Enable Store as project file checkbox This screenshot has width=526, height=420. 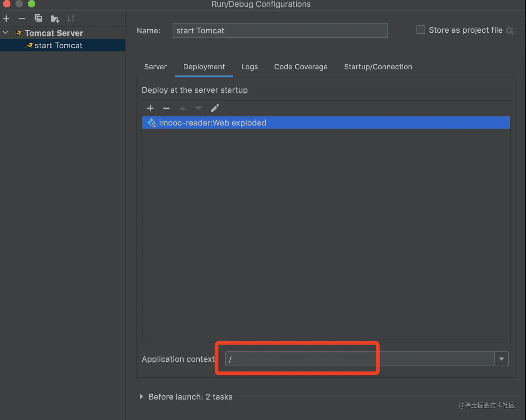coord(421,30)
